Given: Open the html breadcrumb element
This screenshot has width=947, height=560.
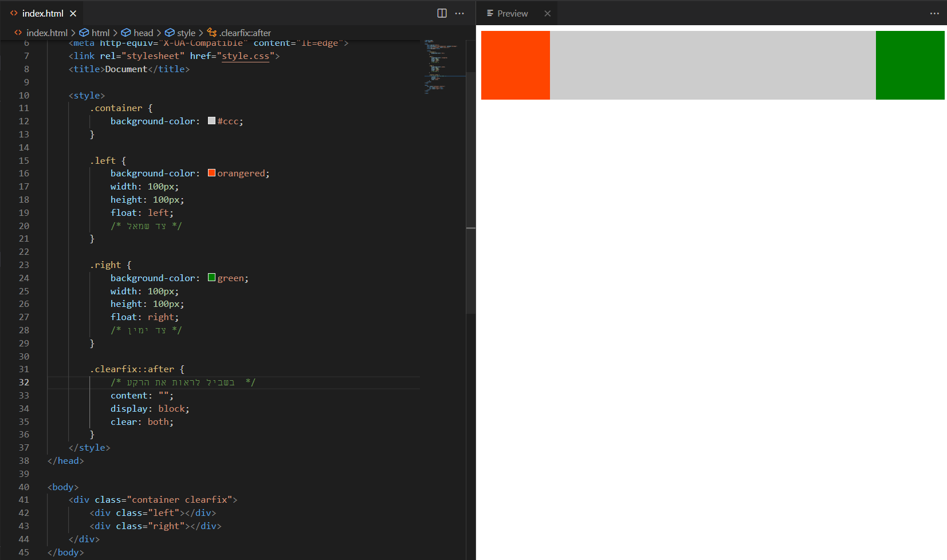Looking at the screenshot, I should (100, 33).
